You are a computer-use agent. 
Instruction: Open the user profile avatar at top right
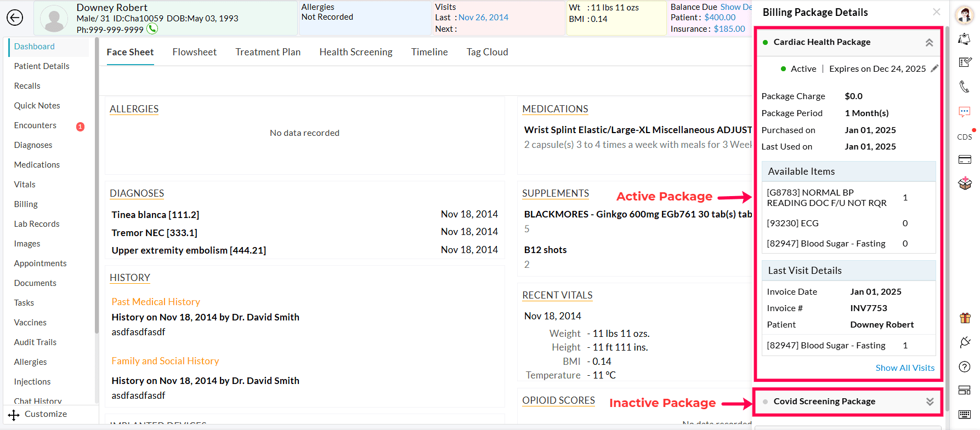pos(965,15)
